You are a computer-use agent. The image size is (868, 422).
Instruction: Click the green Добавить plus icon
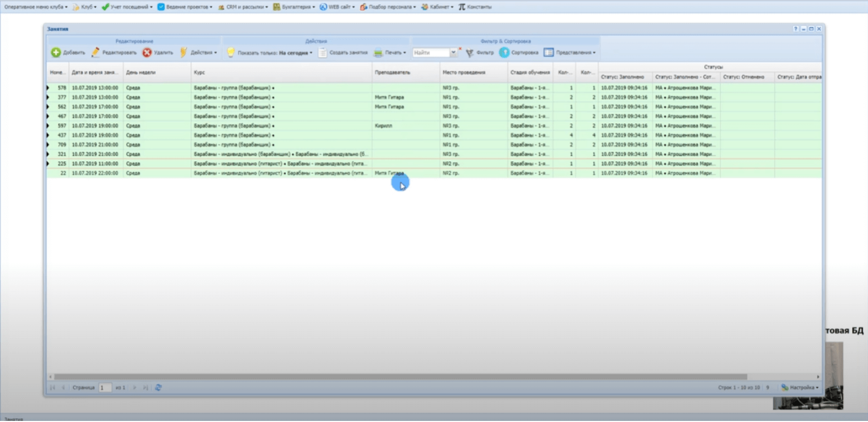point(56,52)
